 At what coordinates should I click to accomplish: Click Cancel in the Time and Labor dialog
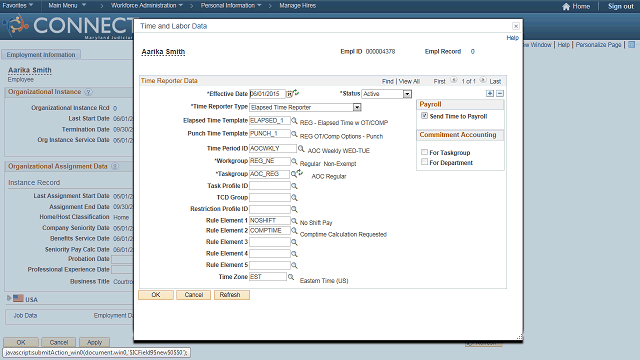193,295
